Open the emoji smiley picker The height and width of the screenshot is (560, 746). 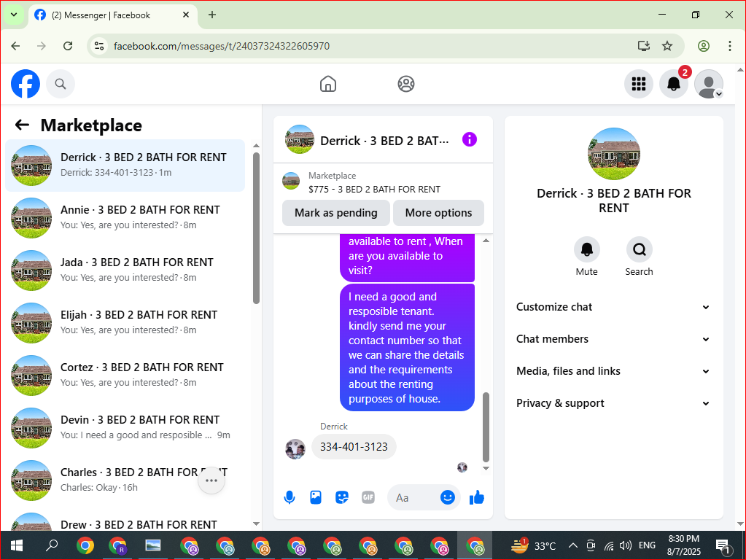tap(447, 498)
